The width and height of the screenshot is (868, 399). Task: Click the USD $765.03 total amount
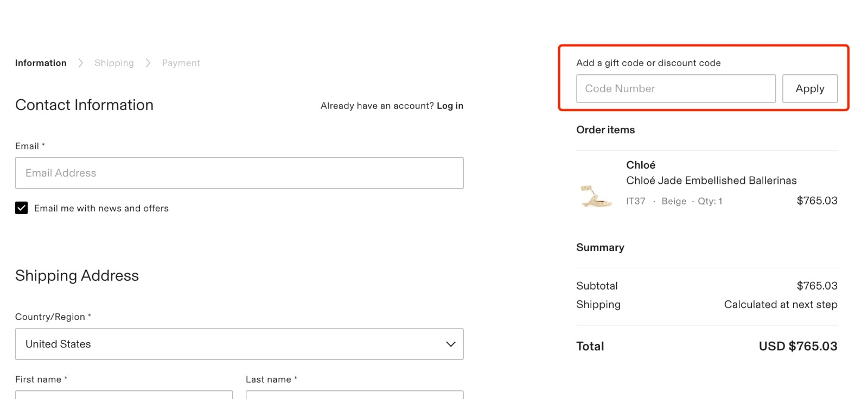(796, 346)
